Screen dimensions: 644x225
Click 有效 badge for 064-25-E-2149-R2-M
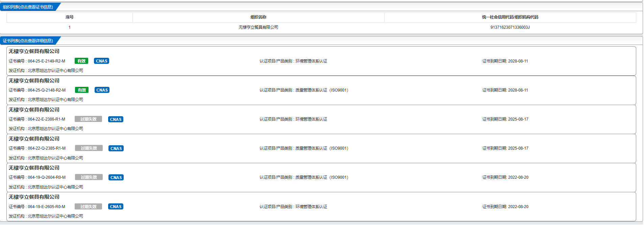coord(81,61)
